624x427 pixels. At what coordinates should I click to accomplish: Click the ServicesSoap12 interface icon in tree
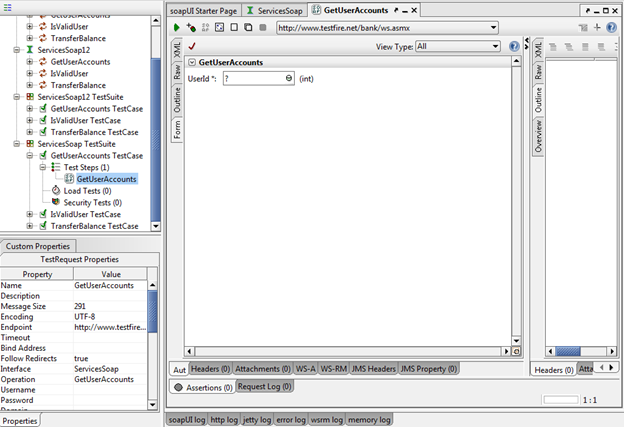click(29, 49)
